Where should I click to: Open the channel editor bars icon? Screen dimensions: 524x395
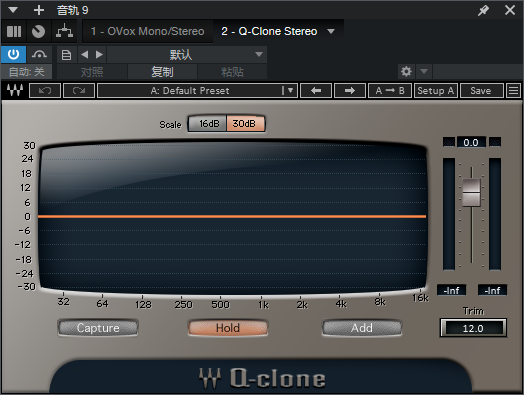pos(14,31)
